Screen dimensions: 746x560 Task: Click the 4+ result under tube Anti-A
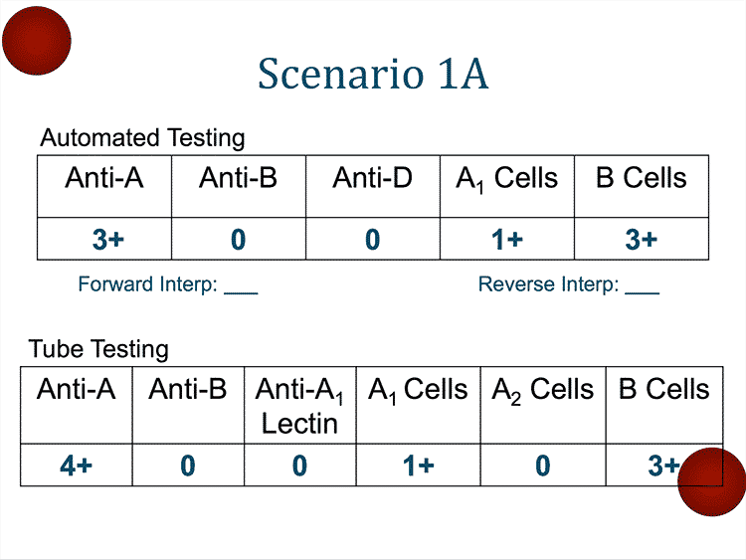pyautogui.click(x=76, y=466)
